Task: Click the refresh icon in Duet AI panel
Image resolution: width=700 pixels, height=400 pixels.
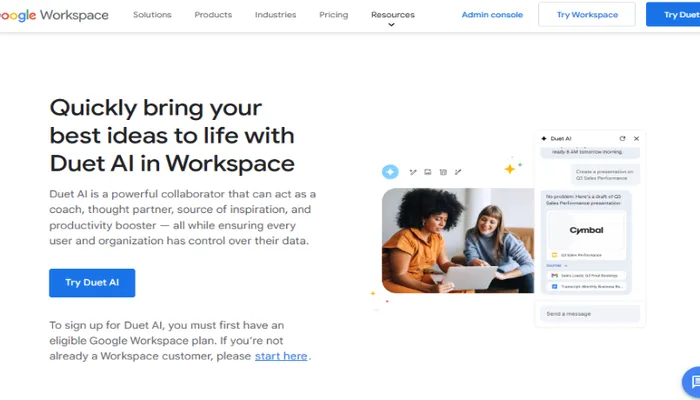Action: pos(622,138)
